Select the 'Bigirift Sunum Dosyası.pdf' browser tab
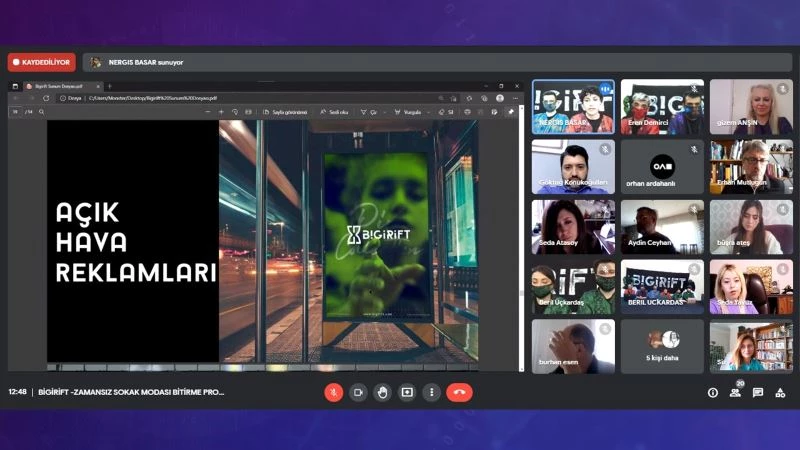800x450 pixels. (58, 86)
